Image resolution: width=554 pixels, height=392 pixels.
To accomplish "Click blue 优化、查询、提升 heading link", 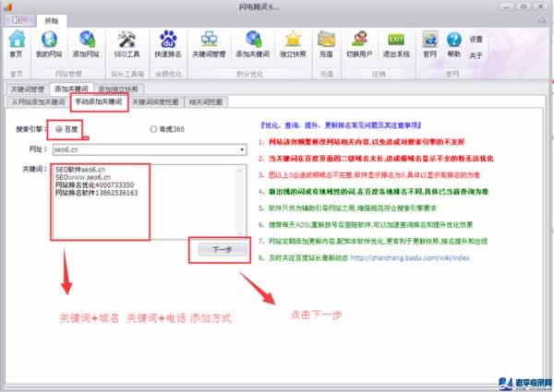I will coord(341,125).
